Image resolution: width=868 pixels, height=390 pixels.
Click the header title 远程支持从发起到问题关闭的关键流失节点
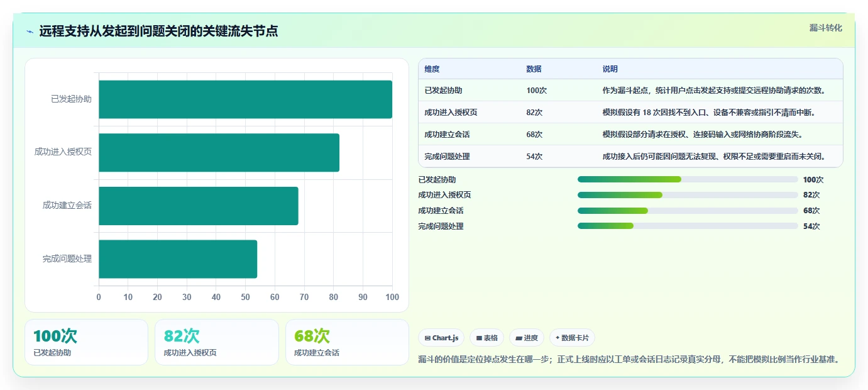[x=158, y=31]
